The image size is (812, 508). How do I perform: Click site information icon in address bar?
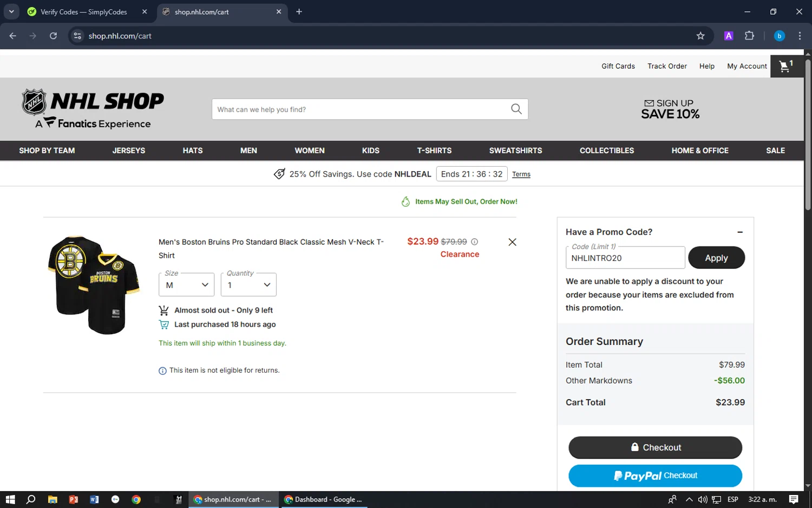coord(77,36)
